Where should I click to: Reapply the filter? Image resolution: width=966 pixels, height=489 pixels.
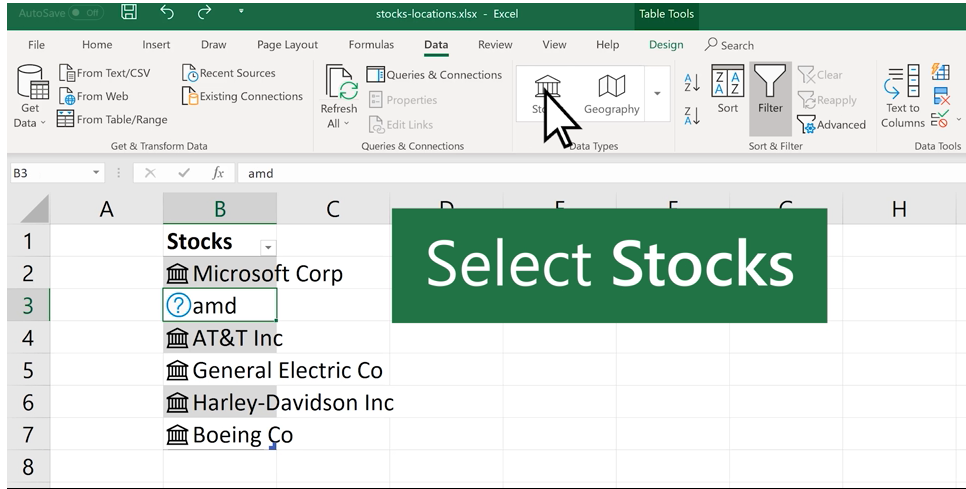click(827, 100)
